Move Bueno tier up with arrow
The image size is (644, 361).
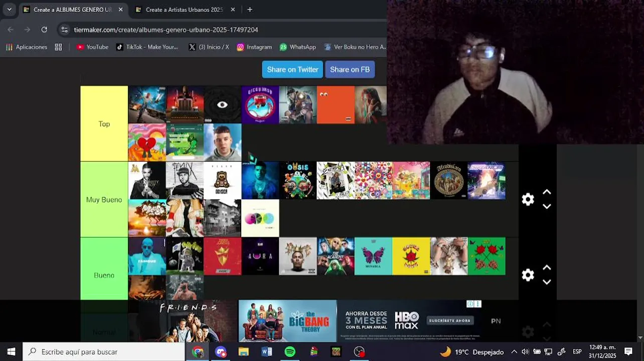(x=547, y=268)
